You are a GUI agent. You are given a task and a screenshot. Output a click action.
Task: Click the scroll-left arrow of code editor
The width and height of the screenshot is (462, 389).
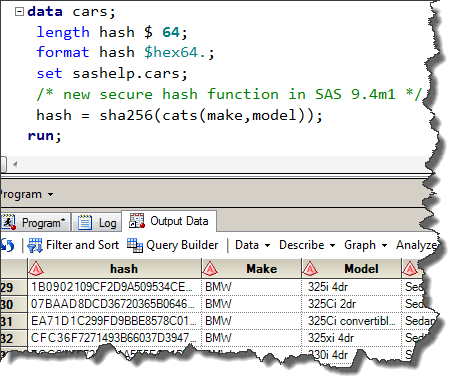15,164
